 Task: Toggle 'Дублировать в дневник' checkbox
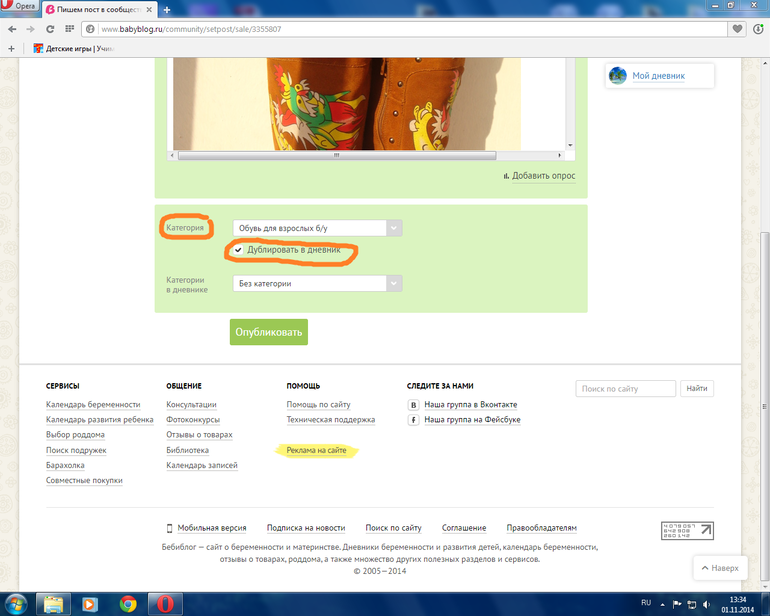point(238,250)
